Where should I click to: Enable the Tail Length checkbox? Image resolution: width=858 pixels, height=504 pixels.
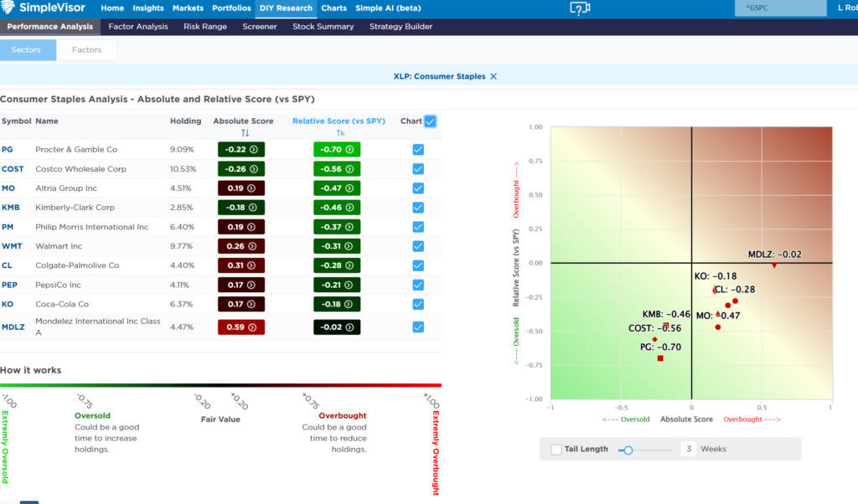556,450
